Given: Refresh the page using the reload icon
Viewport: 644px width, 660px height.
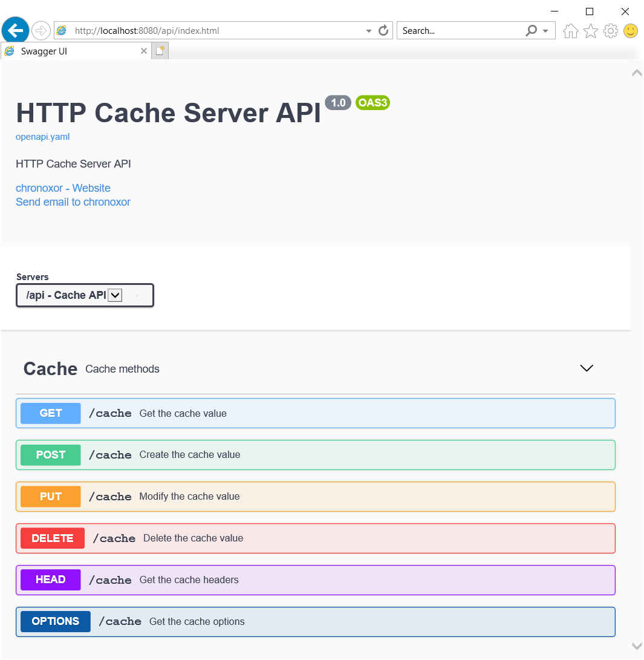Looking at the screenshot, I should click(x=383, y=30).
